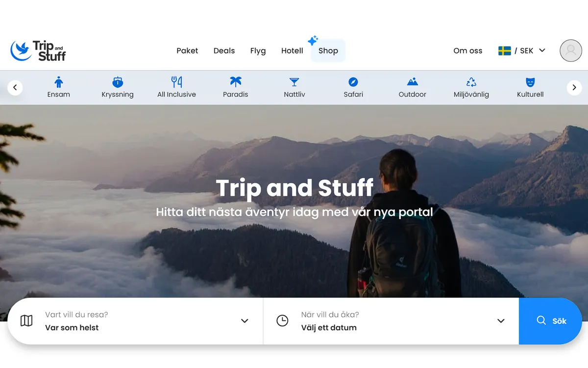The height and width of the screenshot is (368, 588).
Task: Click the 'När vill du åka?' label
Action: 330,315
